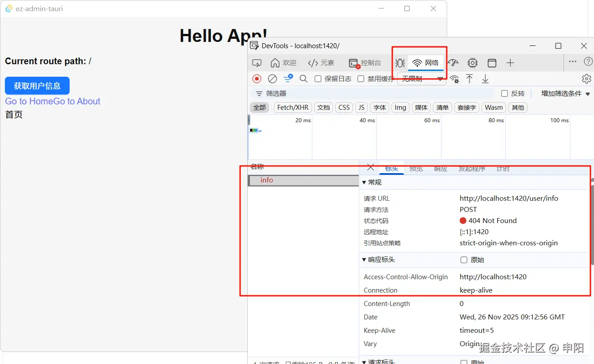Viewport: 594px width, 364px height.
Task: Check the 反转 filter checkbox
Action: [x=505, y=94]
